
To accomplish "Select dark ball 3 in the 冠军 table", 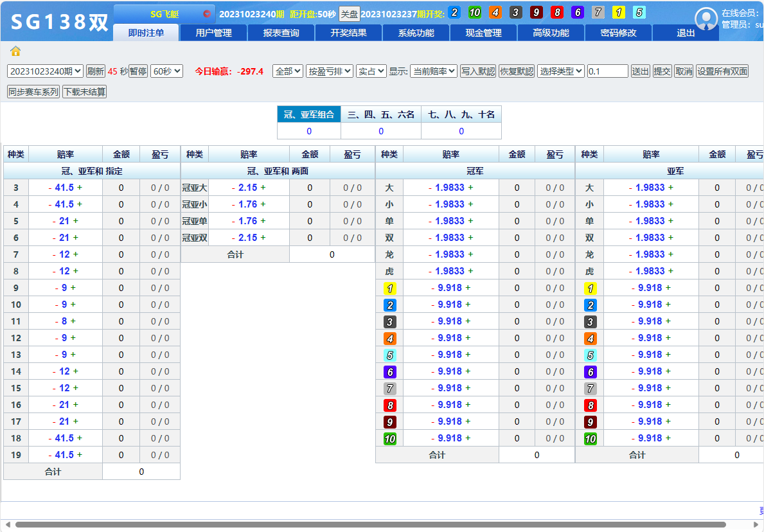I will click(390, 321).
